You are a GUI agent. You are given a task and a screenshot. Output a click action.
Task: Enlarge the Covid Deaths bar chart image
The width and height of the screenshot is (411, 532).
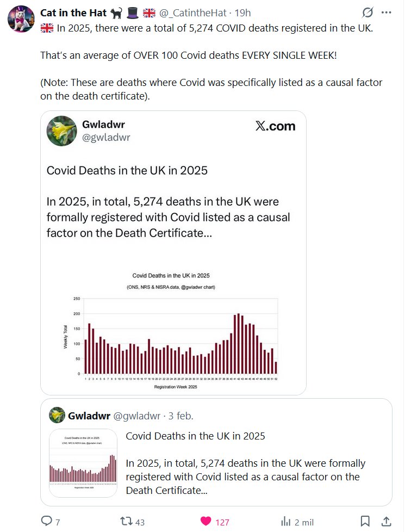tap(173, 329)
